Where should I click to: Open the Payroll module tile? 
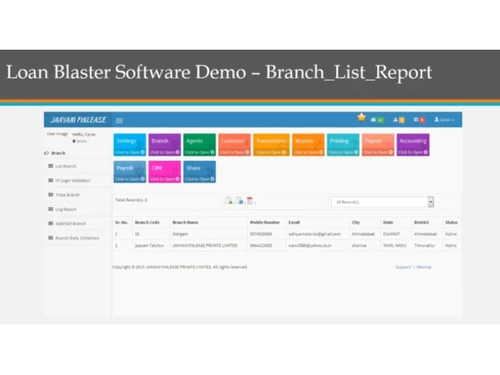[x=130, y=172]
